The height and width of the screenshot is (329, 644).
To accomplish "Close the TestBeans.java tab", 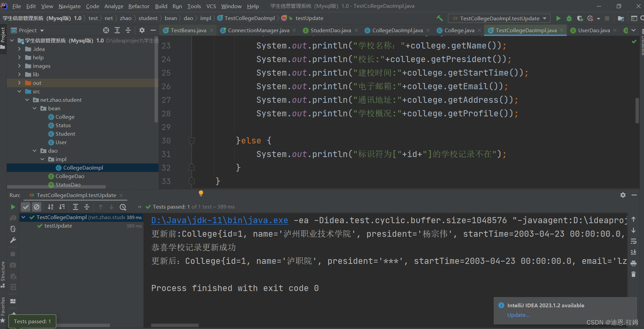I will click(x=212, y=30).
